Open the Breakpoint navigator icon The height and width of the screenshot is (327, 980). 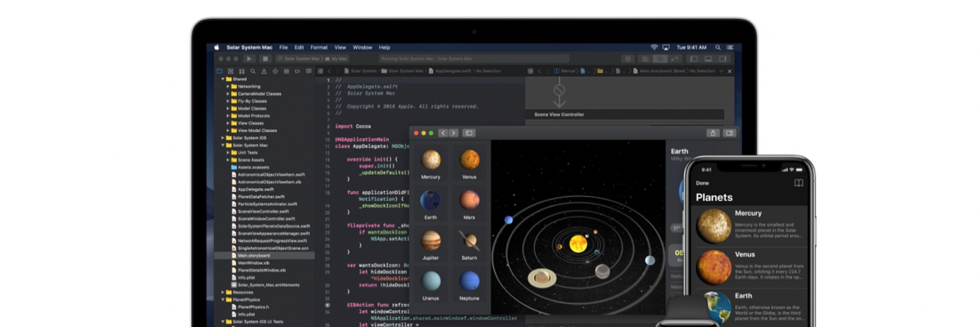299,71
